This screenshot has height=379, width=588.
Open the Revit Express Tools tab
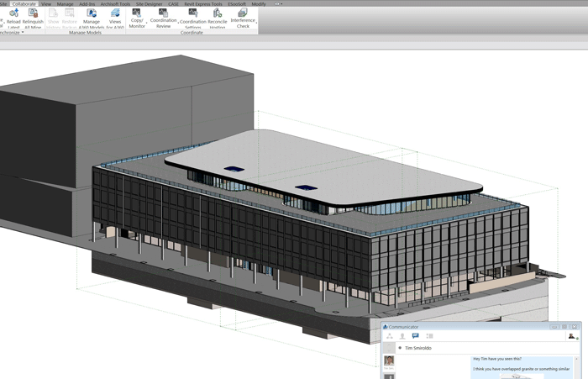tap(205, 3)
